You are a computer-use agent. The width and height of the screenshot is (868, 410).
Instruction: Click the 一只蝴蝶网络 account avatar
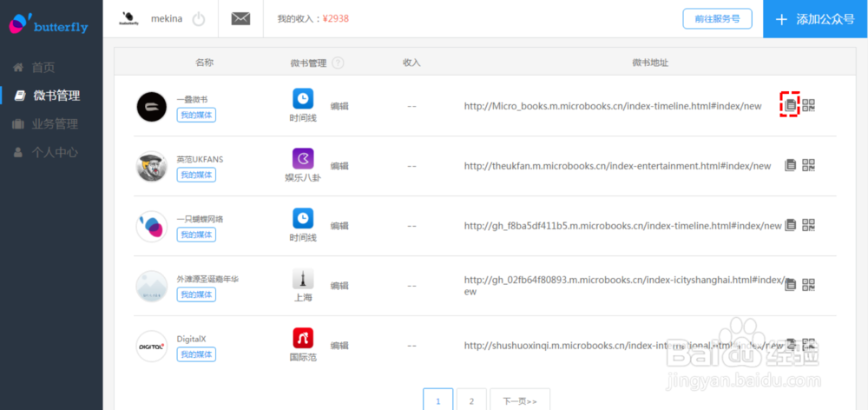pyautogui.click(x=151, y=226)
